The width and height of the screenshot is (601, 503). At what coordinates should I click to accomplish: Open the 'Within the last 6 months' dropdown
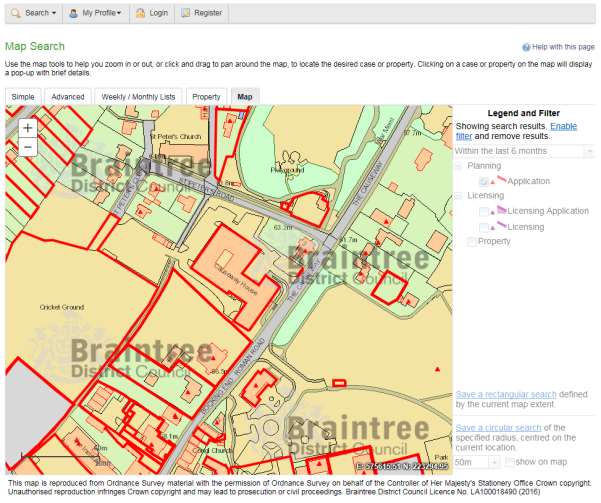pyautogui.click(x=524, y=151)
